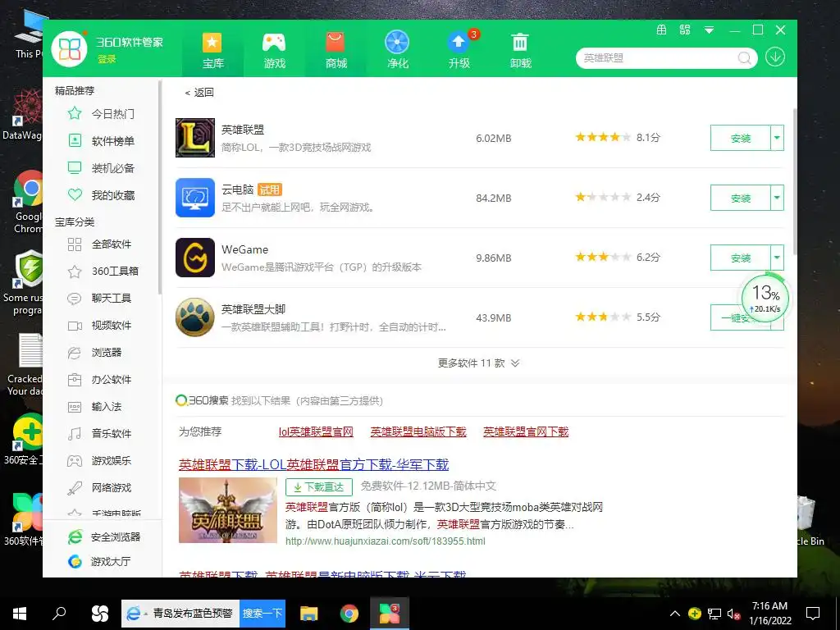Click the calculator-like icon in title bar
Screen dimensions: 840x630
pos(662,30)
